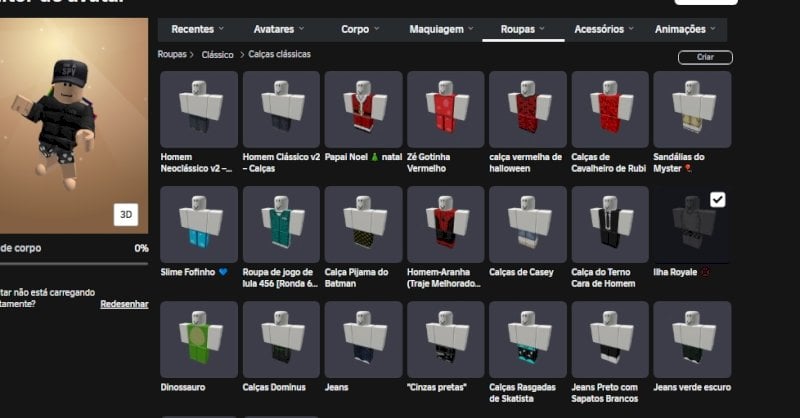Click the Redesenhar link
This screenshot has height=418, width=800.
click(x=124, y=304)
